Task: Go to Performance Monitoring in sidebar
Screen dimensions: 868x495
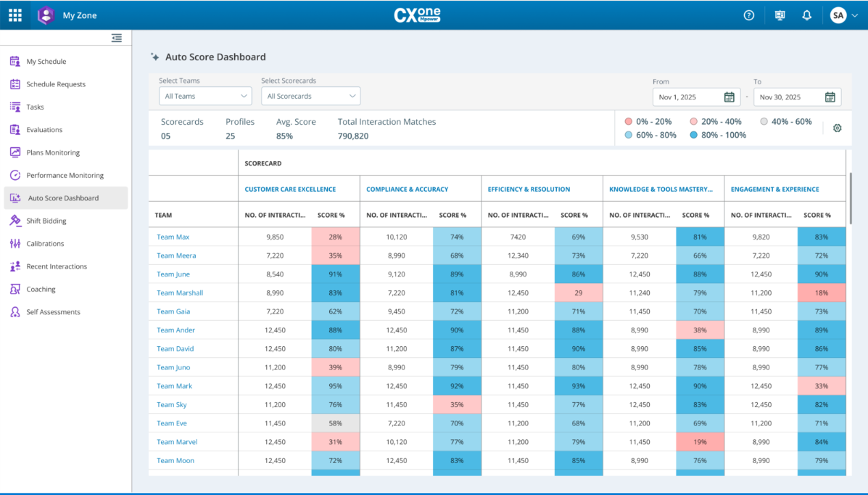Action: [65, 175]
